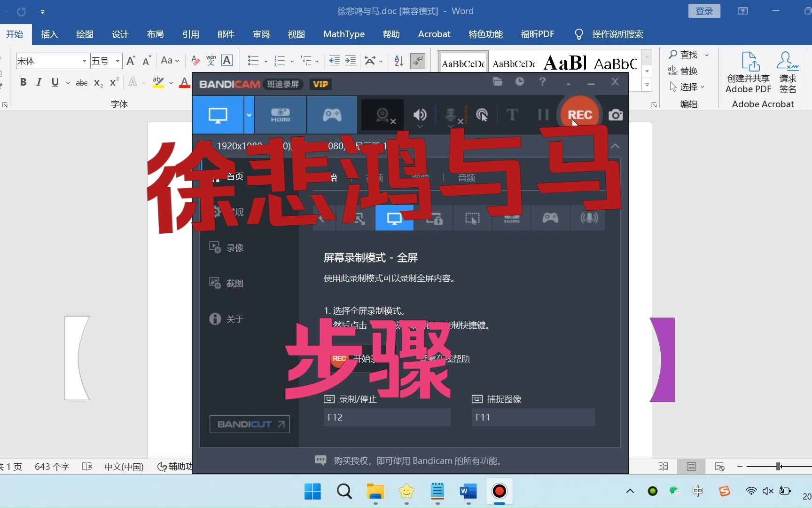The width and height of the screenshot is (812, 508).
Task: Open the Image capture (截图) section
Action: coord(226,284)
